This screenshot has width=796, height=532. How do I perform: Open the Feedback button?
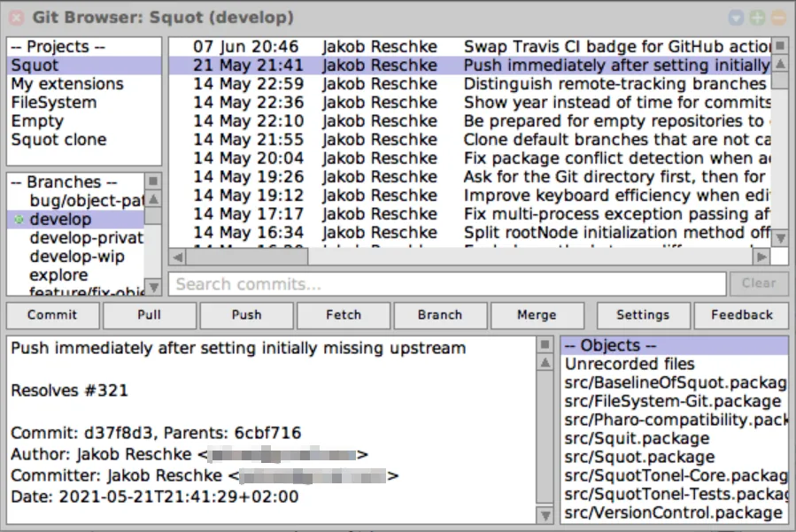coord(741,315)
